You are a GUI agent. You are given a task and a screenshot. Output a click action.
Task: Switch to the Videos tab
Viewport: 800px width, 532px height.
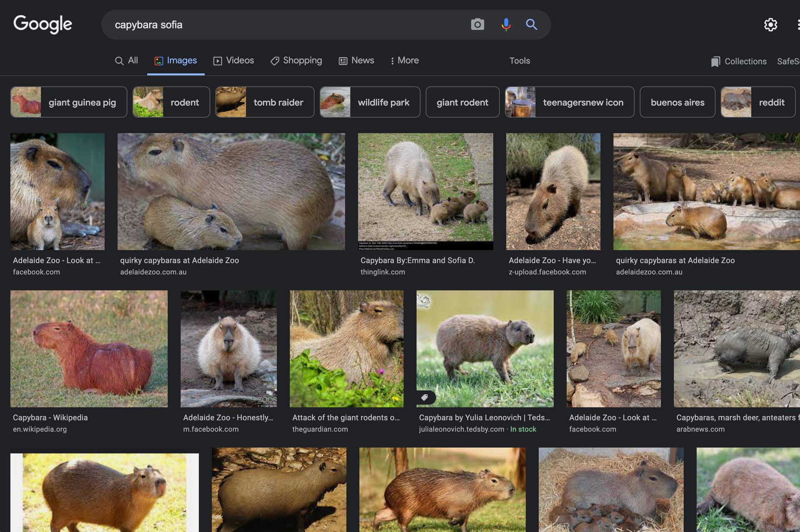234,60
